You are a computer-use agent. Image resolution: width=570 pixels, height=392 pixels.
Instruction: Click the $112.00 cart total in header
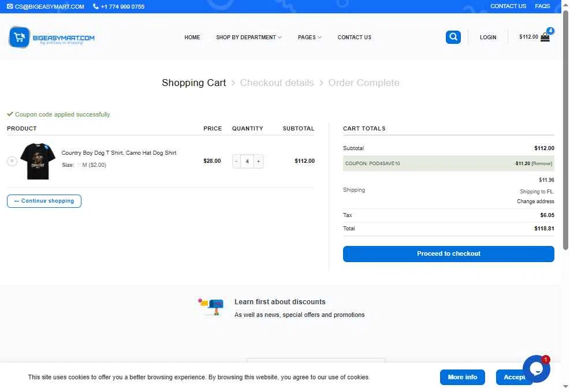pyautogui.click(x=528, y=37)
